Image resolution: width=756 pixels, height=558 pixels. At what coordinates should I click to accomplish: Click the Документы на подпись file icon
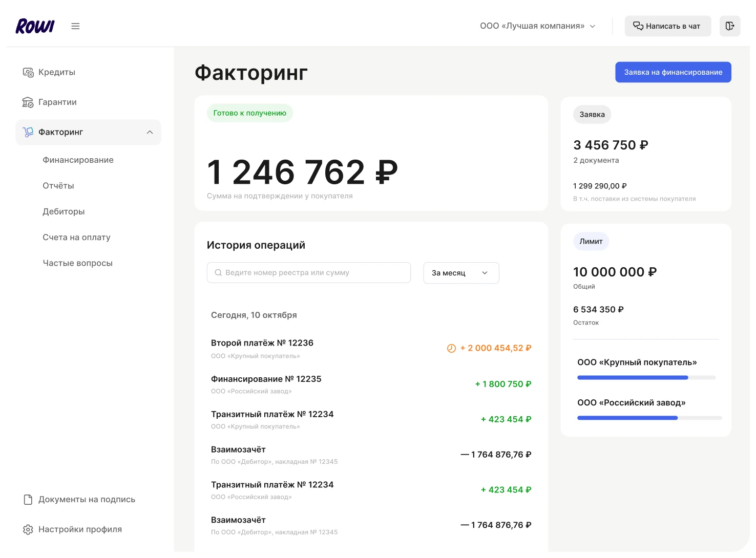pyautogui.click(x=28, y=500)
